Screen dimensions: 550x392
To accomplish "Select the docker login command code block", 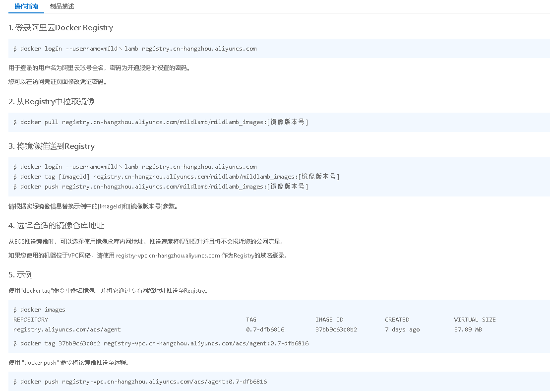I will 134,49.
